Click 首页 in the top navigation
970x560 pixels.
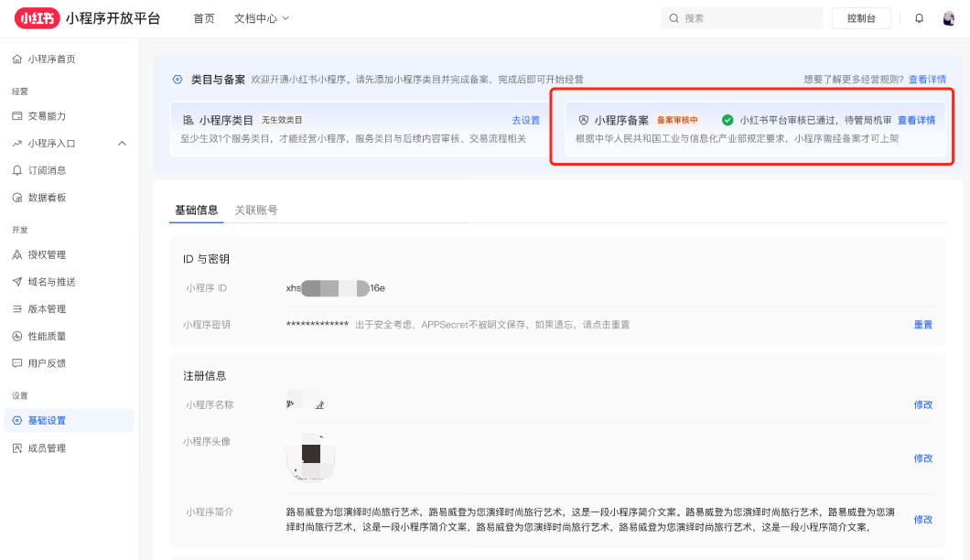pyautogui.click(x=204, y=18)
